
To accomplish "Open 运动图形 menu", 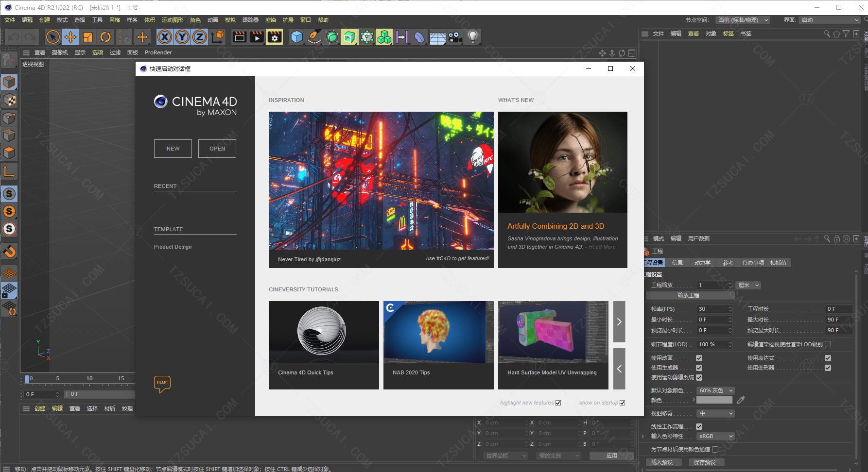I will 173,20.
